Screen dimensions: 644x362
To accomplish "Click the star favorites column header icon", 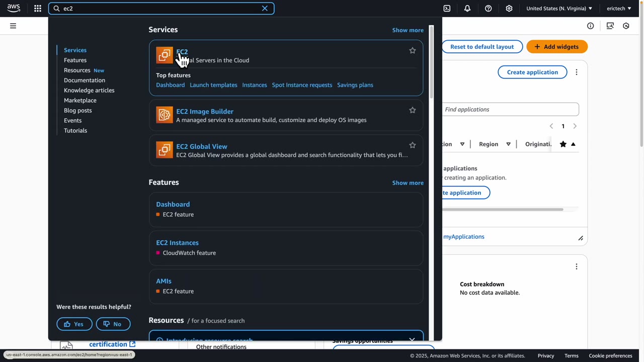I will point(563,144).
